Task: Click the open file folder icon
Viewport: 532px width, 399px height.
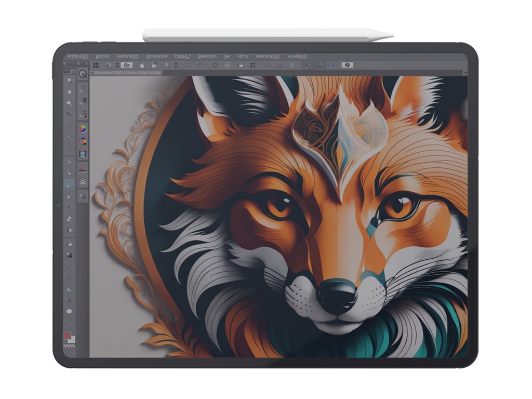Action: click(x=154, y=65)
